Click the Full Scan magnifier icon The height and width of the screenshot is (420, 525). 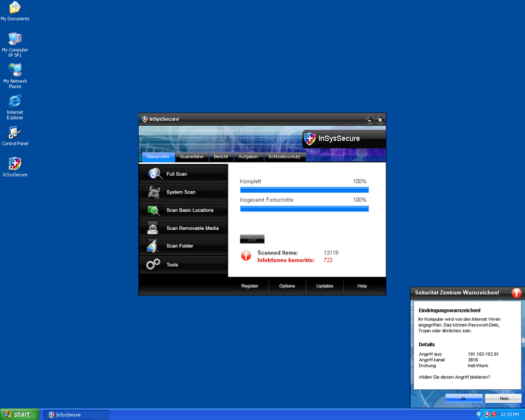pyautogui.click(x=155, y=174)
